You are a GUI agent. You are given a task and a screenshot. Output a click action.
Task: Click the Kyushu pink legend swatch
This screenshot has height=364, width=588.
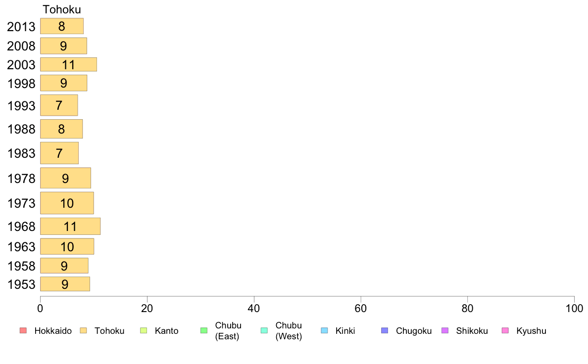pyautogui.click(x=505, y=331)
